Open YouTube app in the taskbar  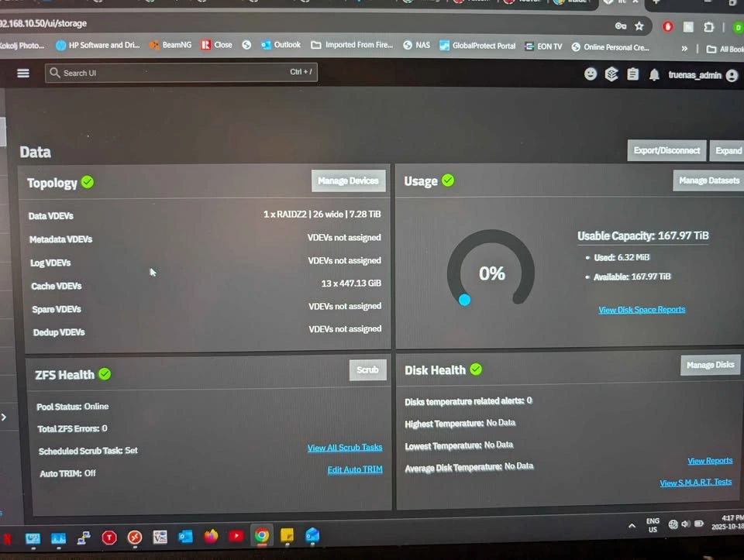coord(236,536)
